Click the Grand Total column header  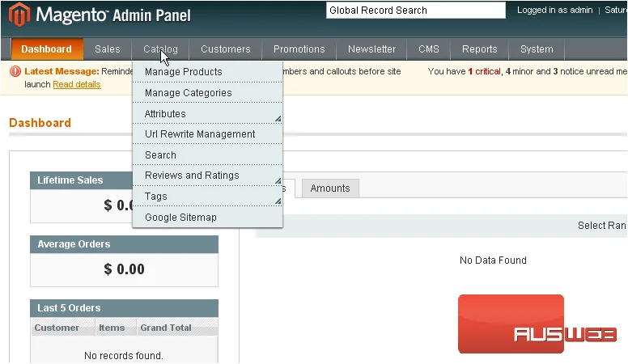(x=177, y=328)
